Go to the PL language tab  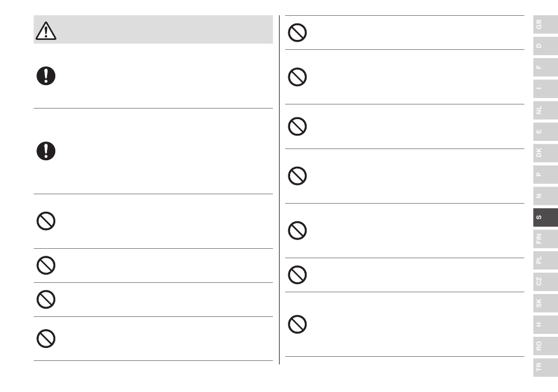point(546,261)
